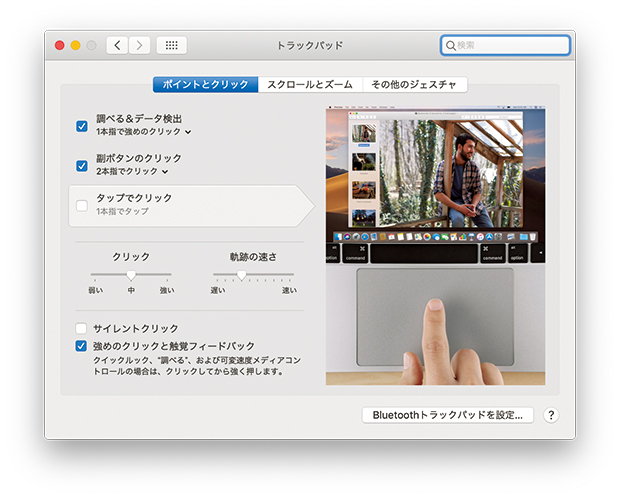Image resolution: width=620 pixels, height=498 pixels.
Task: Show all preferences grid icon
Action: [x=172, y=45]
